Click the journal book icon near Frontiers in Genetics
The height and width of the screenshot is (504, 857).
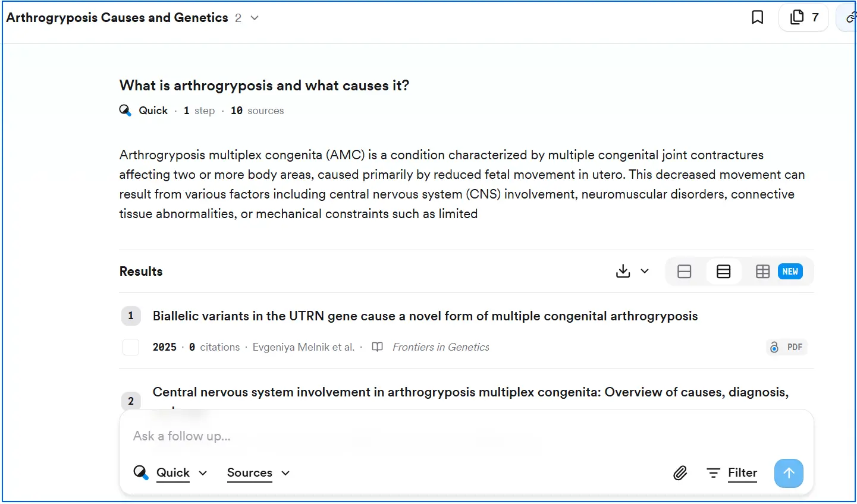[x=377, y=347]
